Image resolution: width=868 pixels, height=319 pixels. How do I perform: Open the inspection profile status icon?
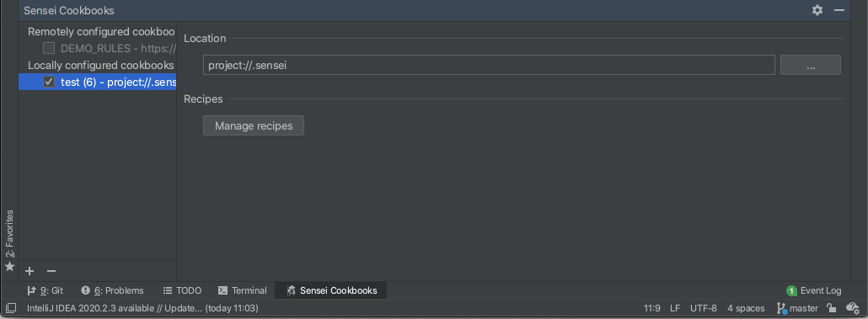coord(853,308)
